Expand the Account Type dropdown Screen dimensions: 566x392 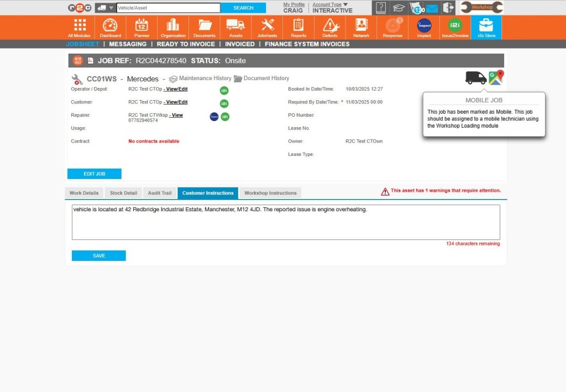pos(329,4)
